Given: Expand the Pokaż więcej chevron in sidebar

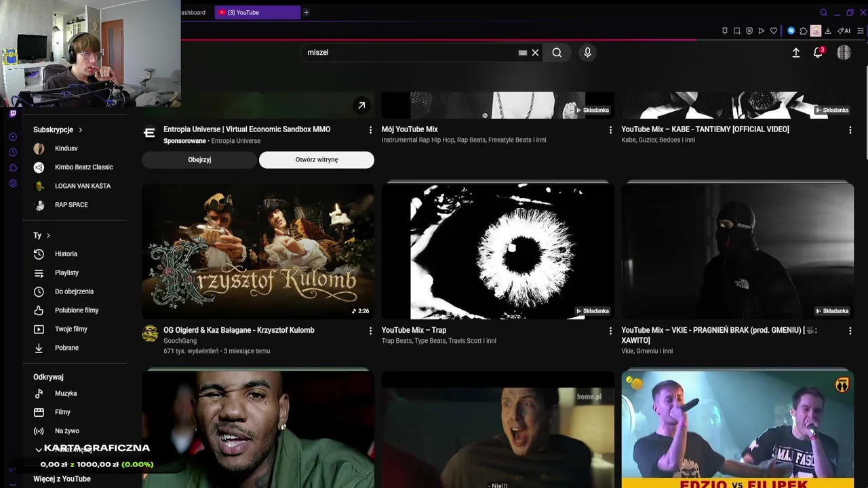Looking at the screenshot, I should (x=39, y=449).
